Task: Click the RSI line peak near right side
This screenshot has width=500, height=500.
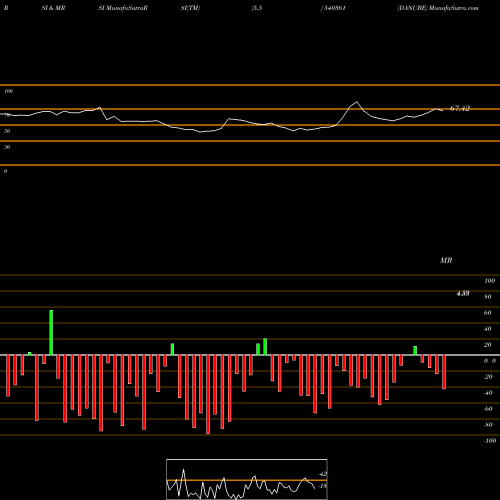Action: (x=357, y=102)
